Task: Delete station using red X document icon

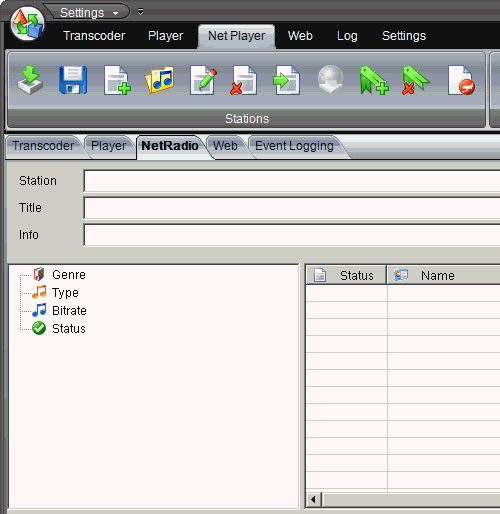Action: click(x=244, y=80)
